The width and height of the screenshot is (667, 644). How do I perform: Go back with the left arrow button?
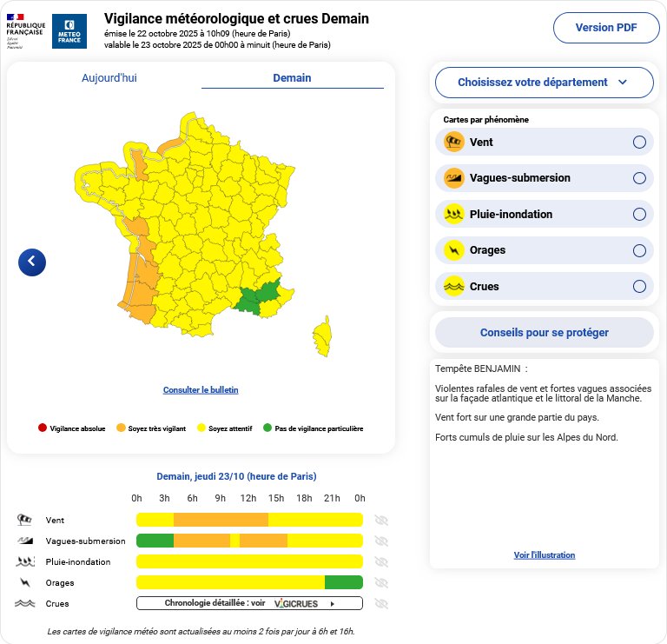click(32, 262)
